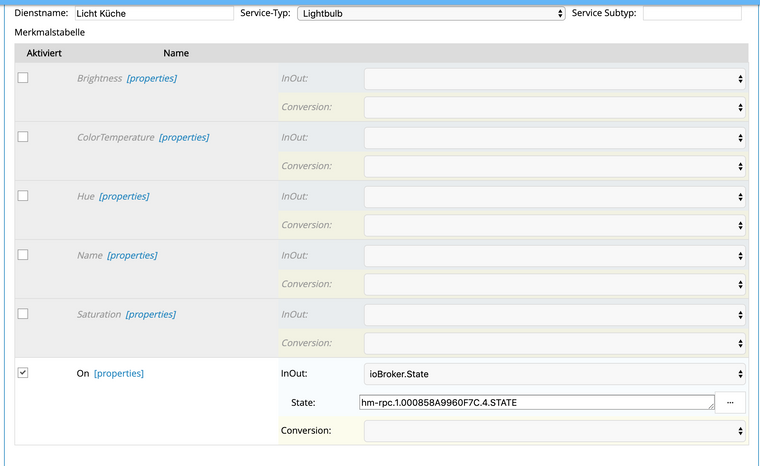Open On properties link
760x466 pixels.
pyautogui.click(x=119, y=373)
